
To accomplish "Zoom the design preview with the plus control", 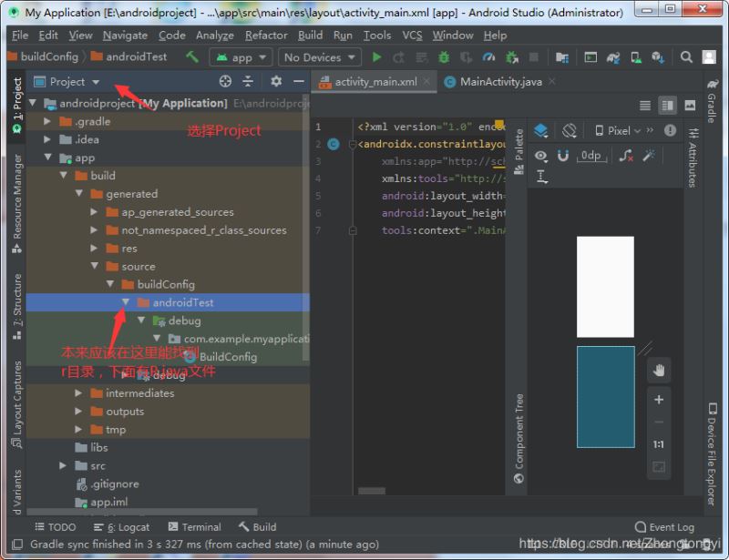I will tap(659, 399).
